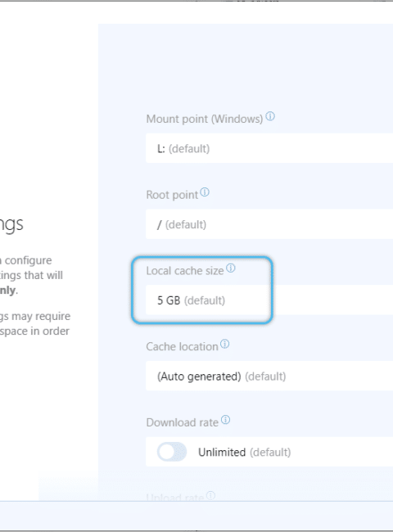Click the Root point label

click(172, 195)
